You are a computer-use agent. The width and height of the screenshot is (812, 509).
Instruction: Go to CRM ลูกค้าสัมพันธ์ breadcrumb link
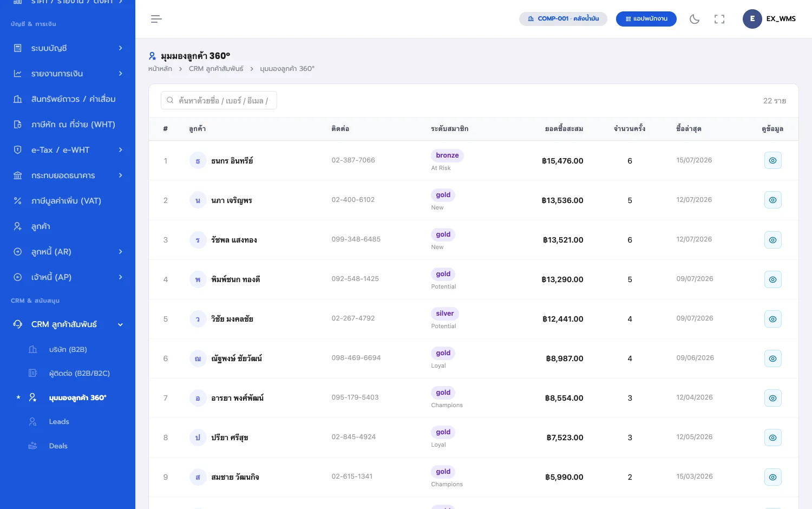[216, 69]
